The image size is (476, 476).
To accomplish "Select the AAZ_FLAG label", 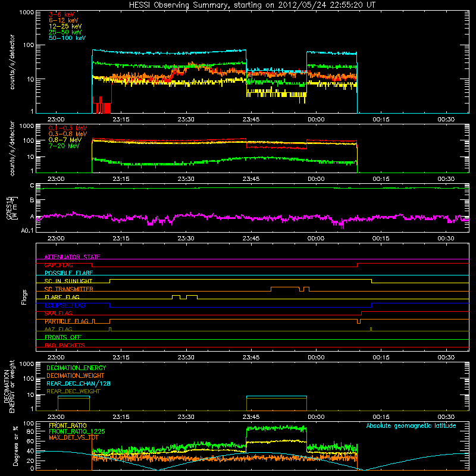I will (58, 329).
